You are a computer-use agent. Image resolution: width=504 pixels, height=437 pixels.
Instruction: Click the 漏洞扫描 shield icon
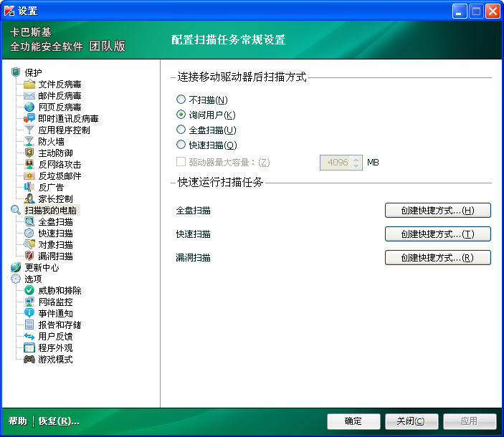point(29,256)
